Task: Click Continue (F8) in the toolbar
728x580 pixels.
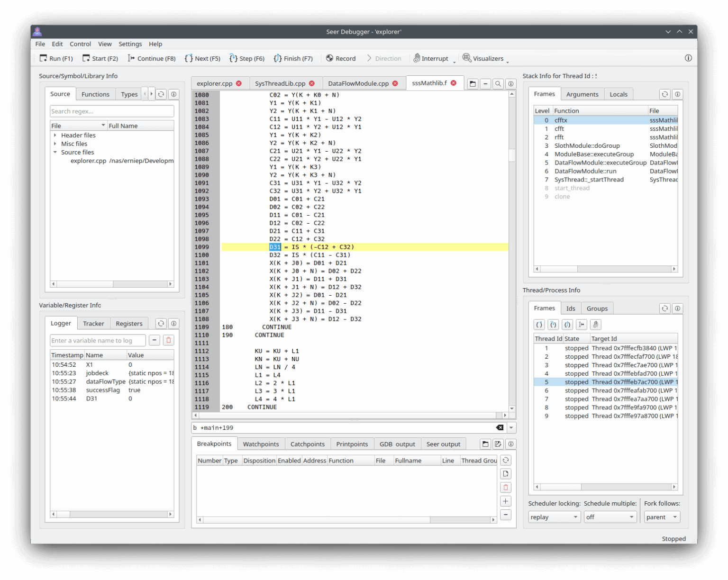Action: pos(151,58)
